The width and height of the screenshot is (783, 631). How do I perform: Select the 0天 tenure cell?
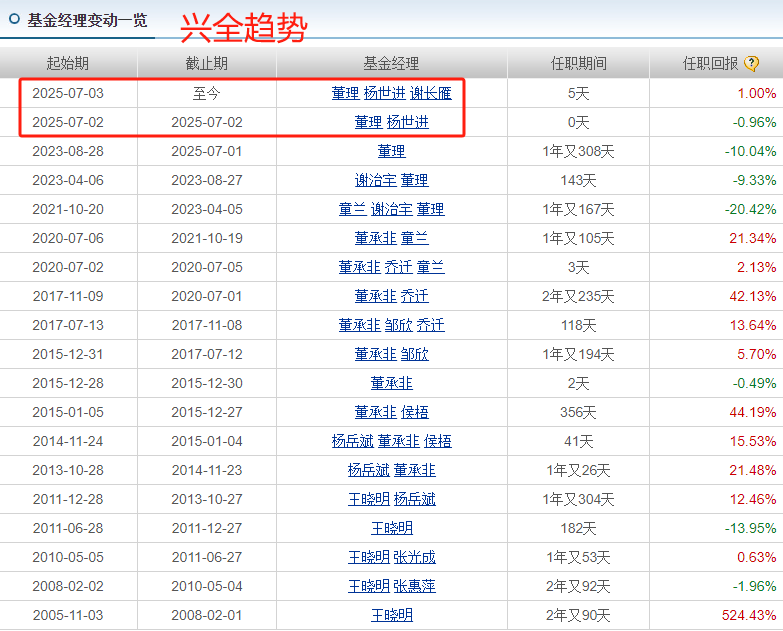point(578,122)
